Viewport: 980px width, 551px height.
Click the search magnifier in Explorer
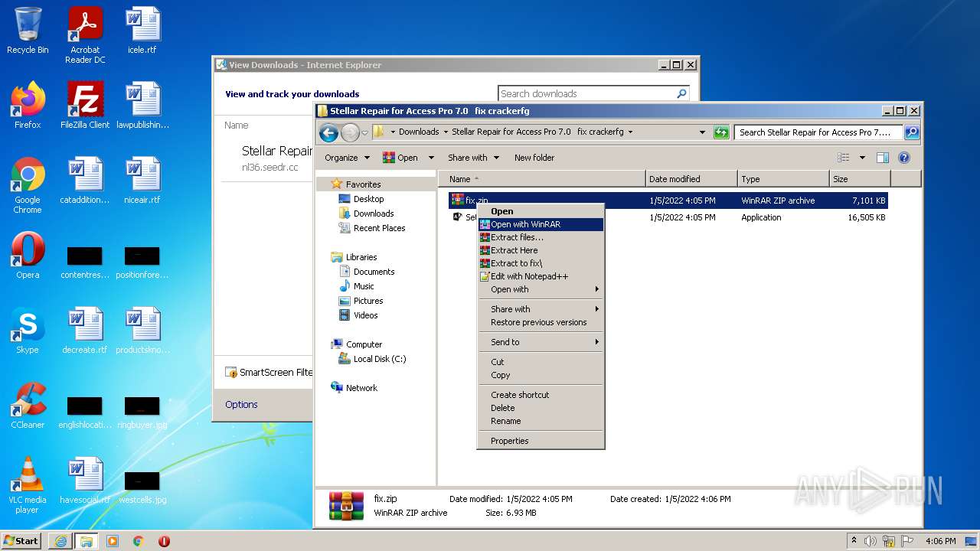911,132
